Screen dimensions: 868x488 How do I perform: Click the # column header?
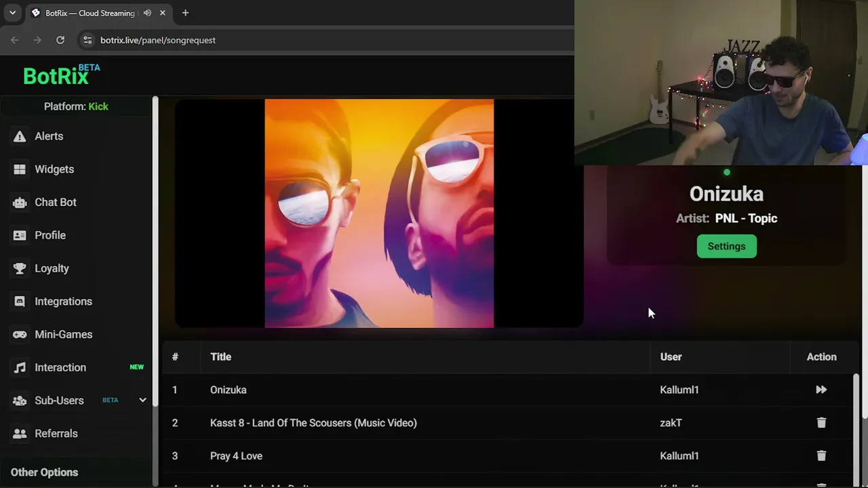(x=175, y=357)
